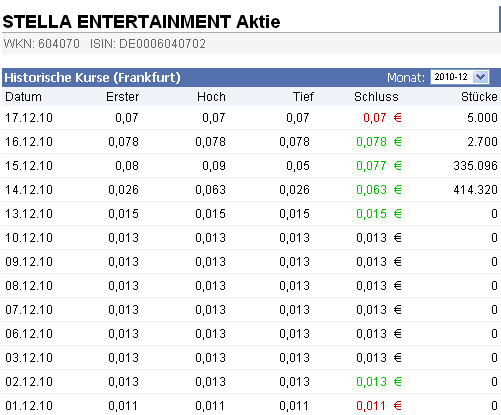Open the Monat dropdown showing 2010-12

460,77
